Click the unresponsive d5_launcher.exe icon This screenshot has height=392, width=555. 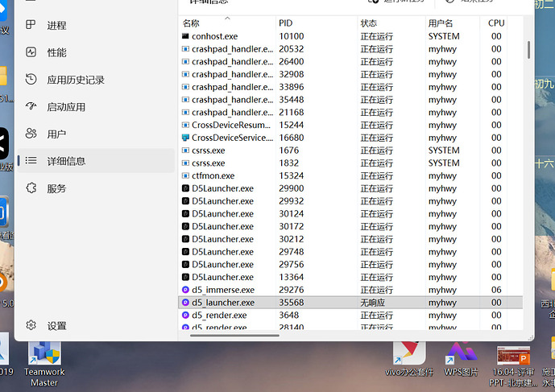185,303
